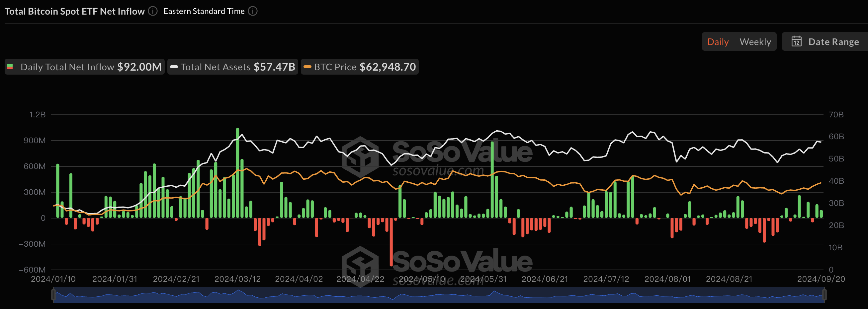Click the calendar icon in Date Range
Screen dimensions: 868x309
[796, 41]
